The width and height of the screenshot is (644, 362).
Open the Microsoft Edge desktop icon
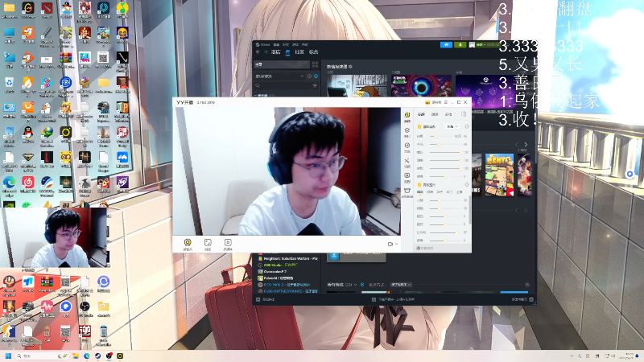(9, 184)
